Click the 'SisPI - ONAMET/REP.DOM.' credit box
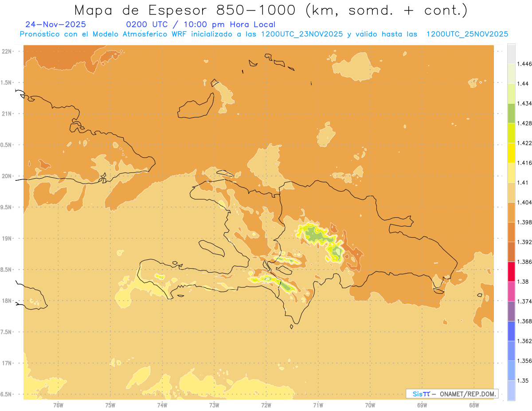The height and width of the screenshot is (411, 532). (x=452, y=394)
